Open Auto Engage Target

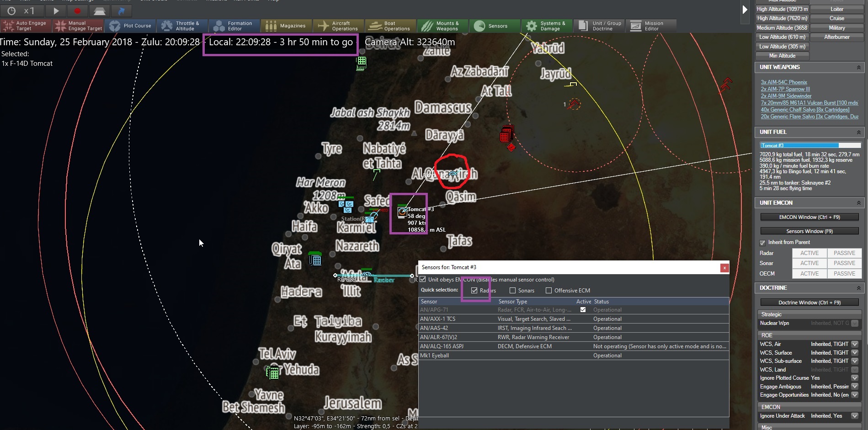(x=26, y=26)
